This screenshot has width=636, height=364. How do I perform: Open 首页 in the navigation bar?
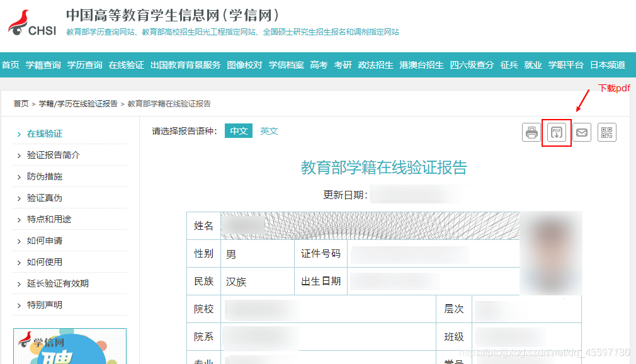11,65
